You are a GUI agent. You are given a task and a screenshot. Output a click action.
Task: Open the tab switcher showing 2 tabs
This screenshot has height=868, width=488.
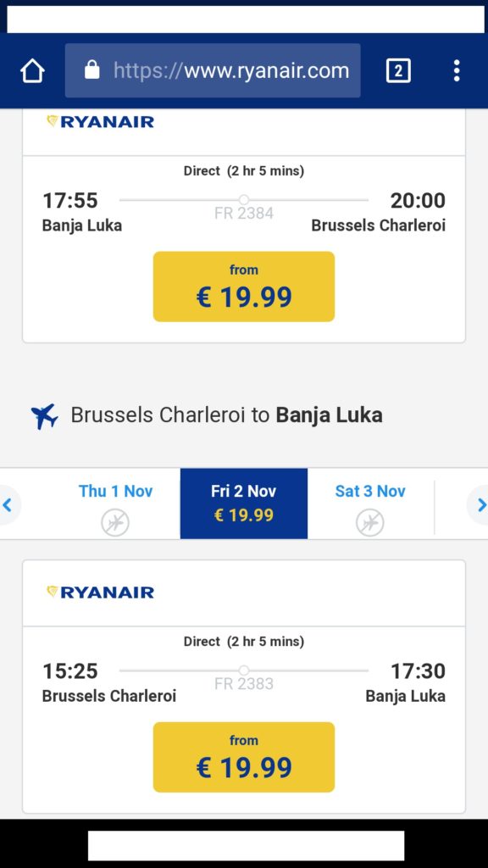pos(398,71)
